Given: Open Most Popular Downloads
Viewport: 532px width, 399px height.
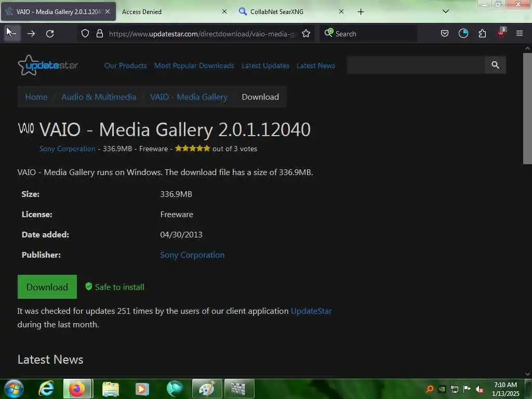Looking at the screenshot, I should [194, 65].
